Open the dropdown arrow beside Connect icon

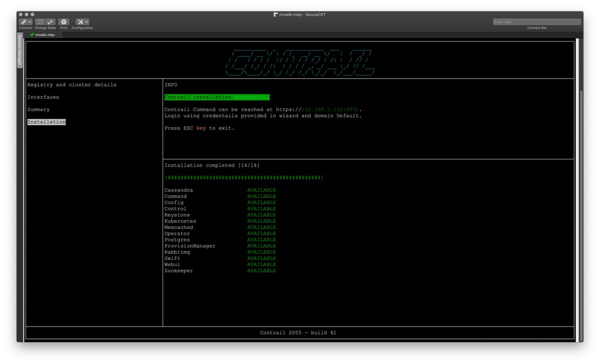(30, 22)
